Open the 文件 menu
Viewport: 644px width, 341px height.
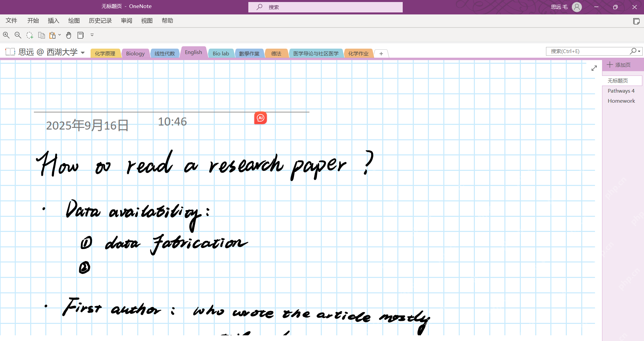coord(11,20)
